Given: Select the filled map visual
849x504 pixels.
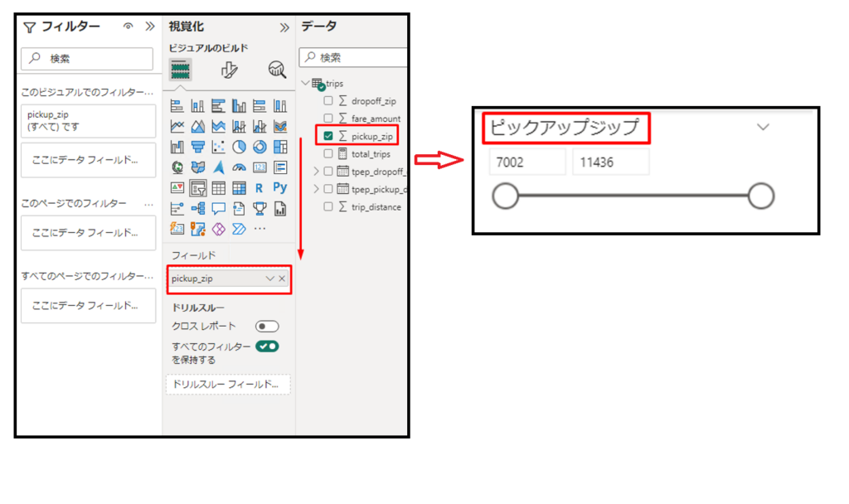Looking at the screenshot, I should pos(197,167).
